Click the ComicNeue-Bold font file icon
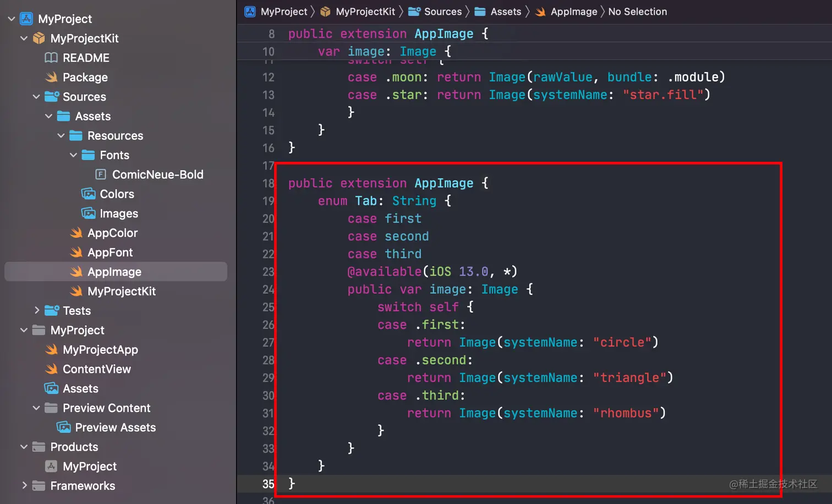Image resolution: width=832 pixels, height=504 pixels. (x=101, y=174)
